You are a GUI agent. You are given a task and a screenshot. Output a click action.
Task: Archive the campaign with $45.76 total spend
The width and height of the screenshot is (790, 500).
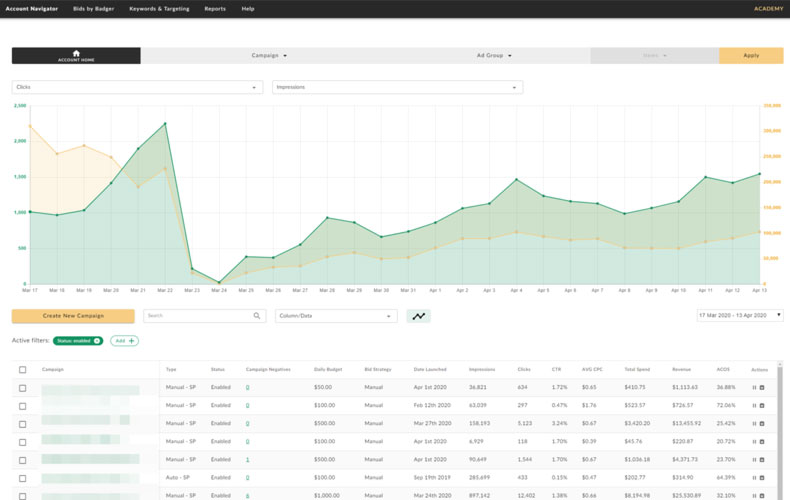[762, 442]
